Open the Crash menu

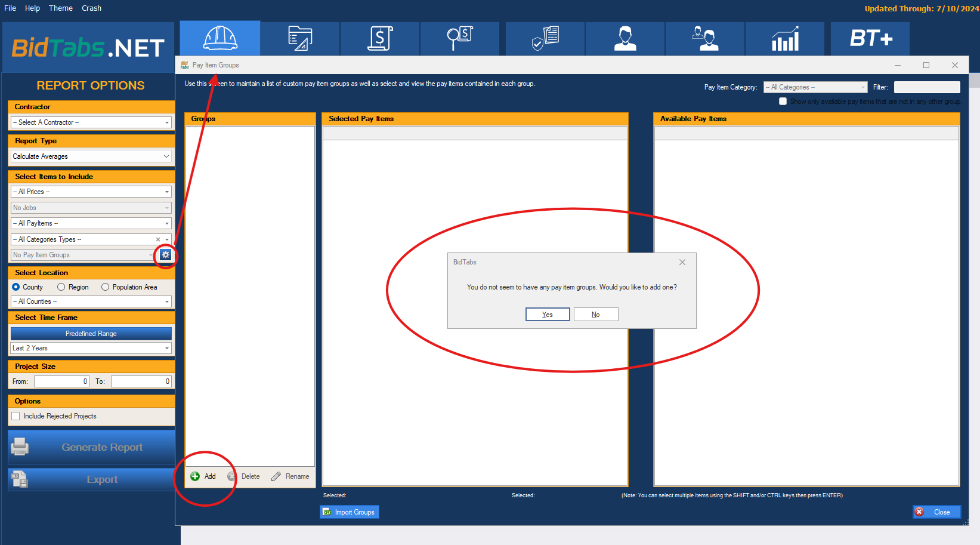tap(91, 8)
